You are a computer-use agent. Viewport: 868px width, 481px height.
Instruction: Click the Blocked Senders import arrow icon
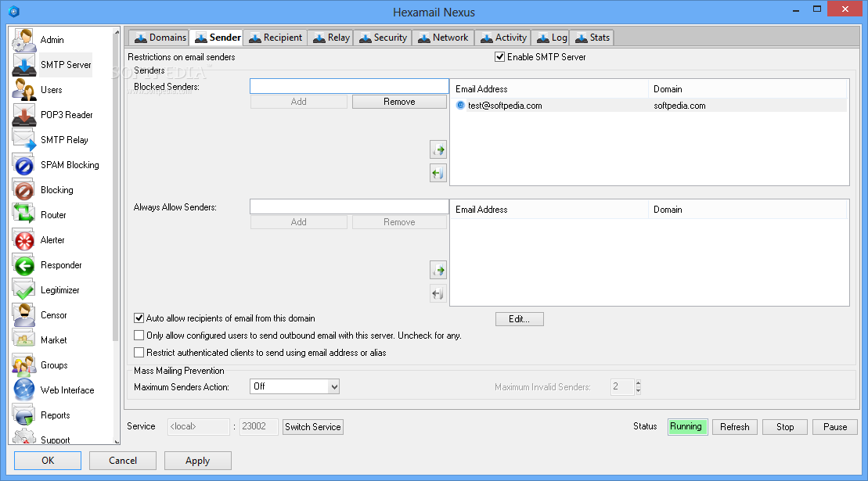(438, 150)
